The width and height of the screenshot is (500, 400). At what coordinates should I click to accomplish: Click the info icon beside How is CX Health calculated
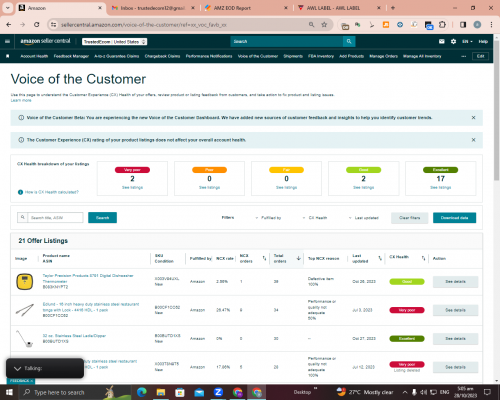pyautogui.click(x=20, y=192)
